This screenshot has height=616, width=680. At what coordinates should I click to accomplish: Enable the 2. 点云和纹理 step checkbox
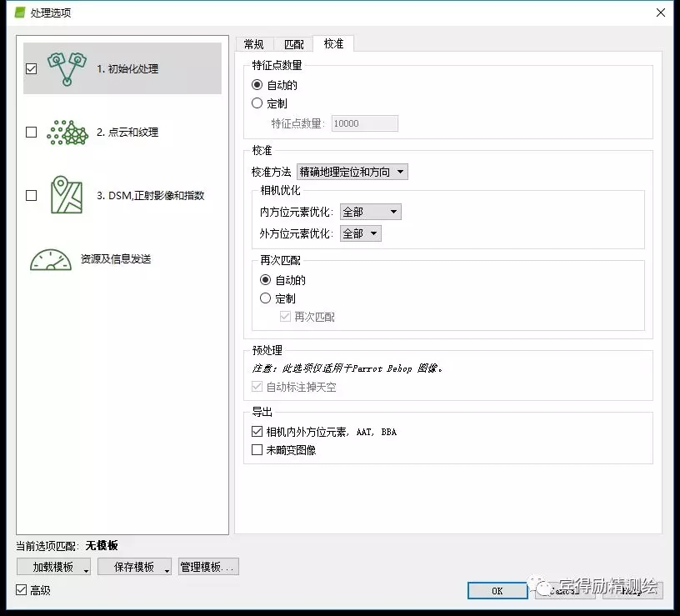32,132
